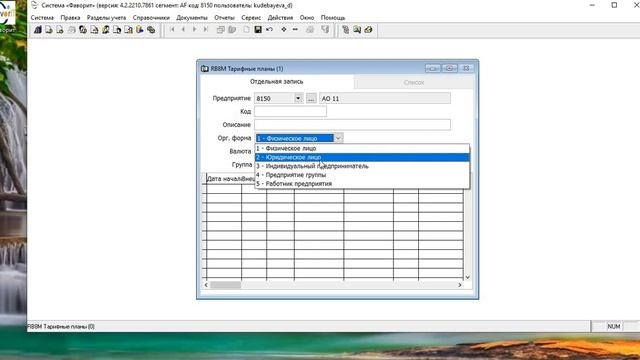The image size is (640, 360).
Task: Click status bar text RBBM Тарифные планы (0)
Action: (61, 327)
